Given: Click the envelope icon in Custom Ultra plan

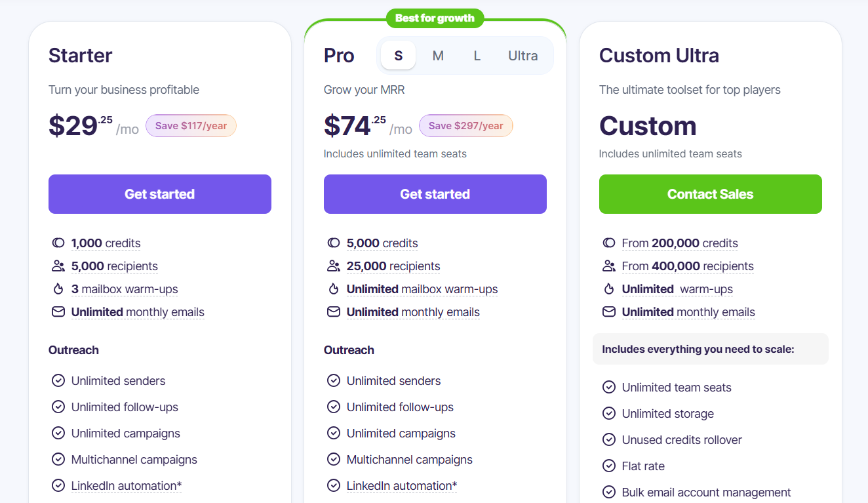Looking at the screenshot, I should point(609,312).
